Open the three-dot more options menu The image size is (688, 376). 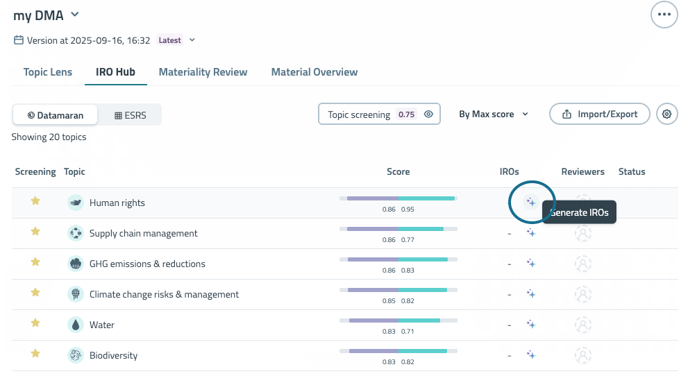tap(664, 14)
